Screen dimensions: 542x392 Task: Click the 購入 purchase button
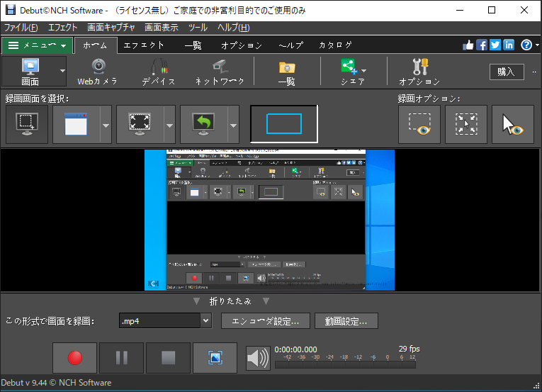click(507, 72)
